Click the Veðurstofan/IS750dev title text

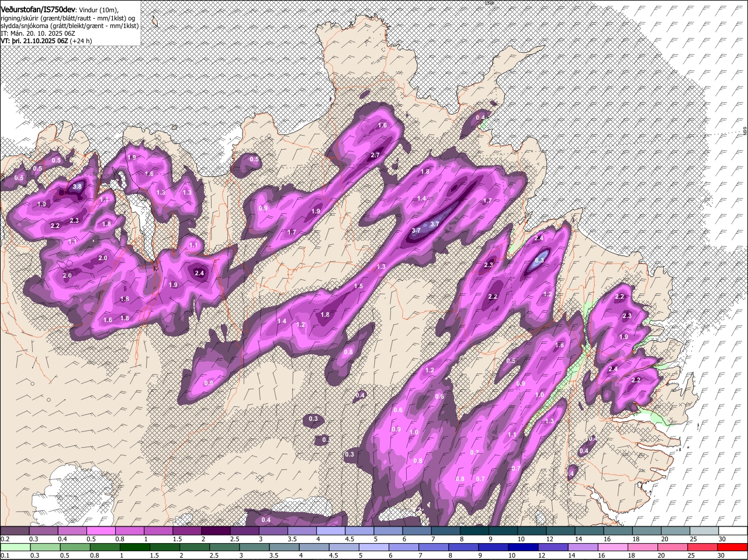[x=38, y=9]
